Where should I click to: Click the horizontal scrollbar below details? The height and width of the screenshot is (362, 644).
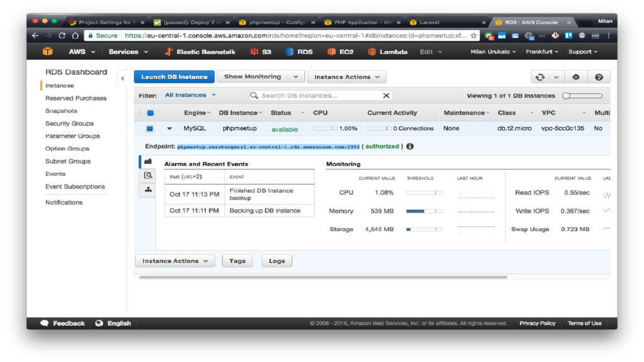click(323, 277)
